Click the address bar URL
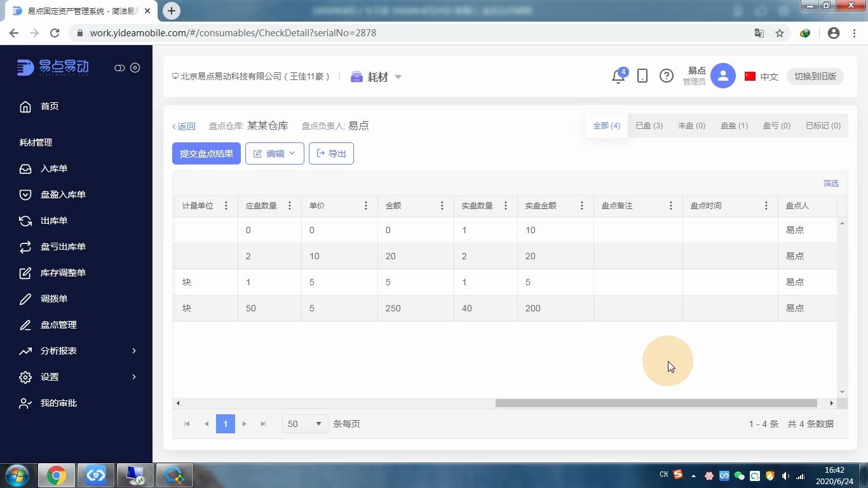The image size is (868, 488). (x=233, y=33)
